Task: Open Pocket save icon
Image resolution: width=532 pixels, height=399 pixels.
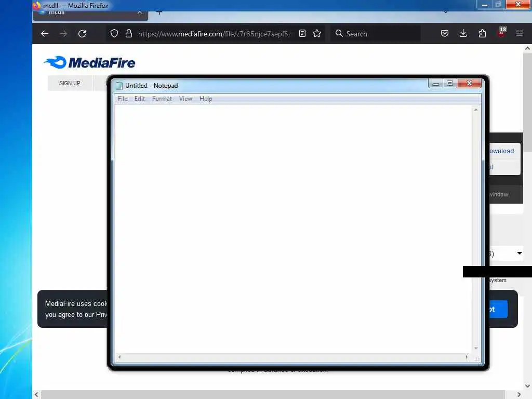Action: point(445,33)
